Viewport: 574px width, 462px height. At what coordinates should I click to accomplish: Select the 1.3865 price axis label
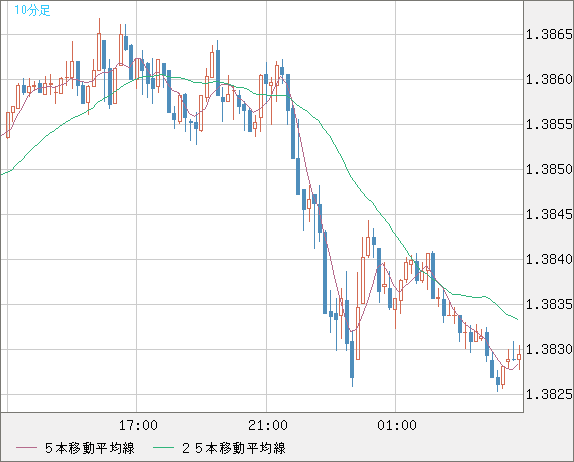coord(549,34)
